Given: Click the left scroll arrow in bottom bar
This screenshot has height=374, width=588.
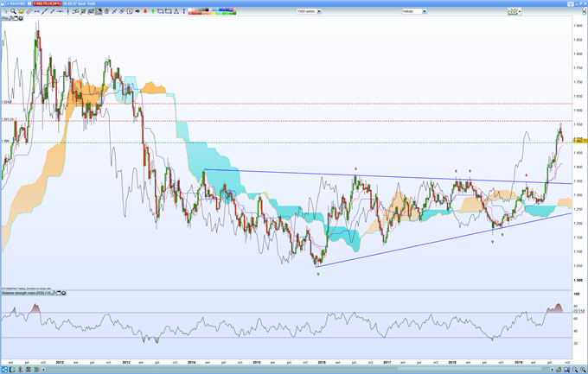Looking at the screenshot, I should pos(43,370).
